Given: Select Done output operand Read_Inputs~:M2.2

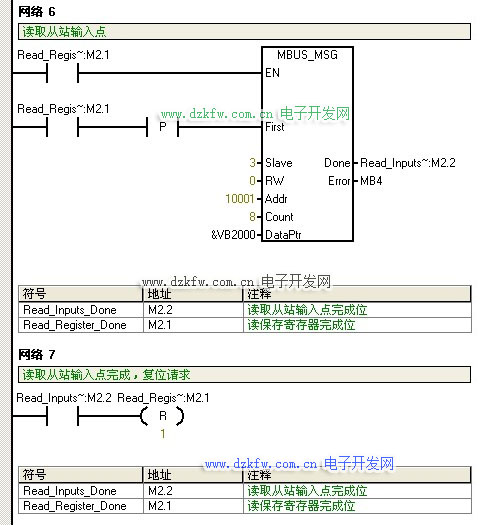Looking at the screenshot, I should coord(408,163).
